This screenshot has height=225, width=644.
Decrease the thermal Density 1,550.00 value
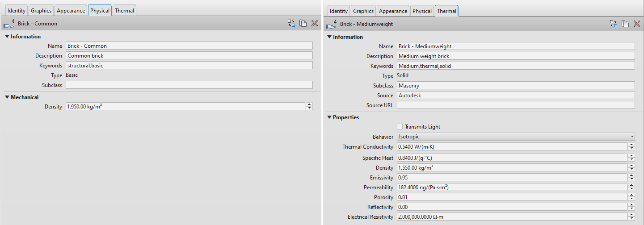coord(631,169)
